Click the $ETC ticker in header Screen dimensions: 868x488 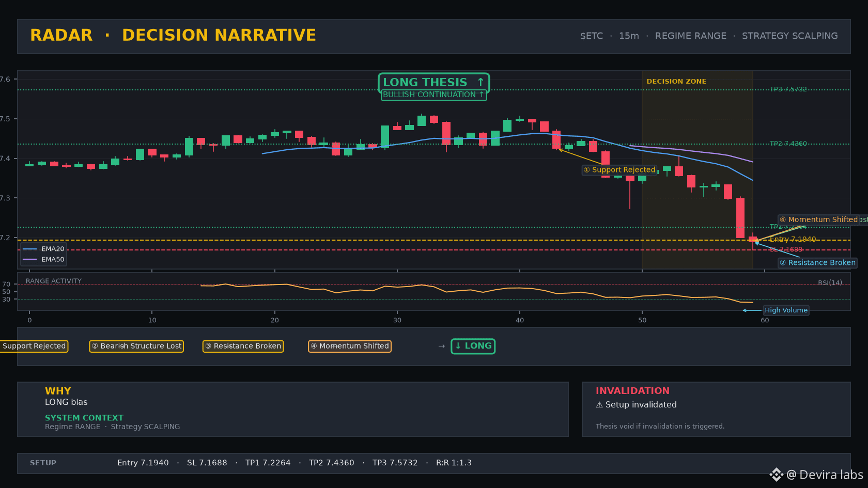point(592,36)
